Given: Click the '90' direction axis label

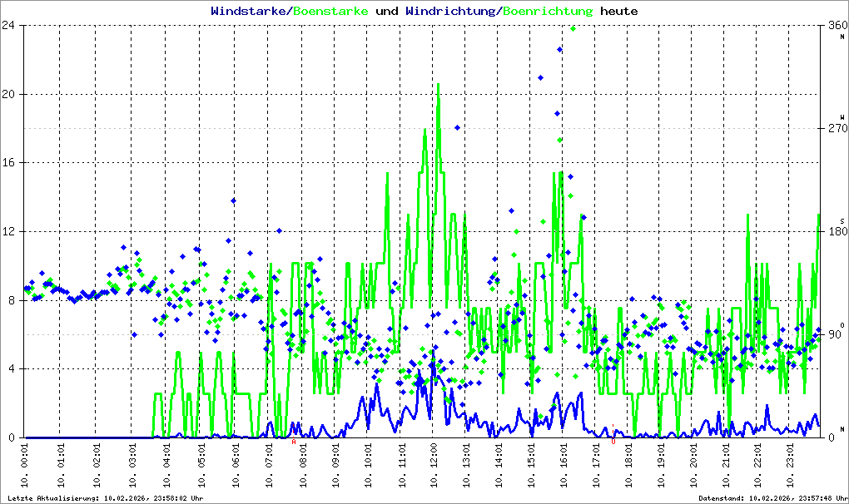Looking at the screenshot, I should [x=834, y=334].
